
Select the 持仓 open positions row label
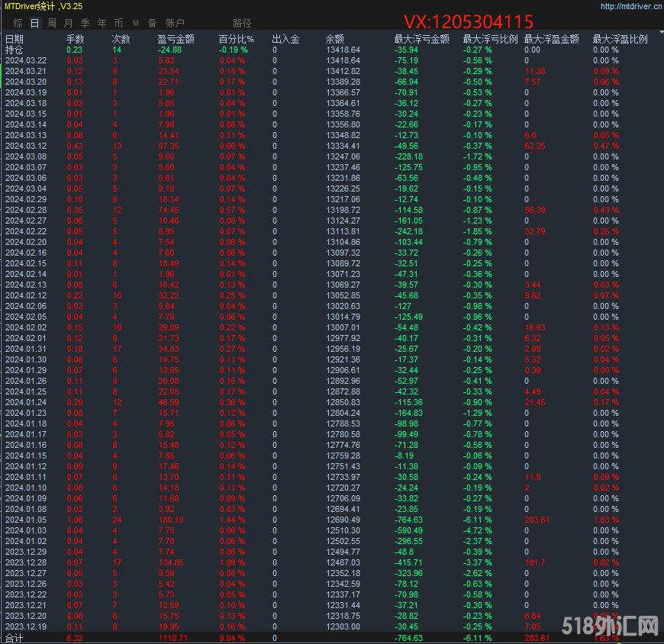point(14,50)
